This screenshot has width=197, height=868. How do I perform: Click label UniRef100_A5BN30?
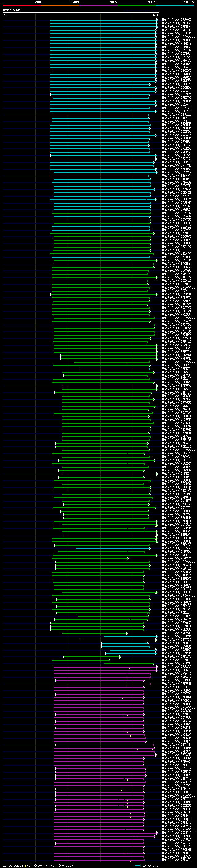[x=177, y=138]
